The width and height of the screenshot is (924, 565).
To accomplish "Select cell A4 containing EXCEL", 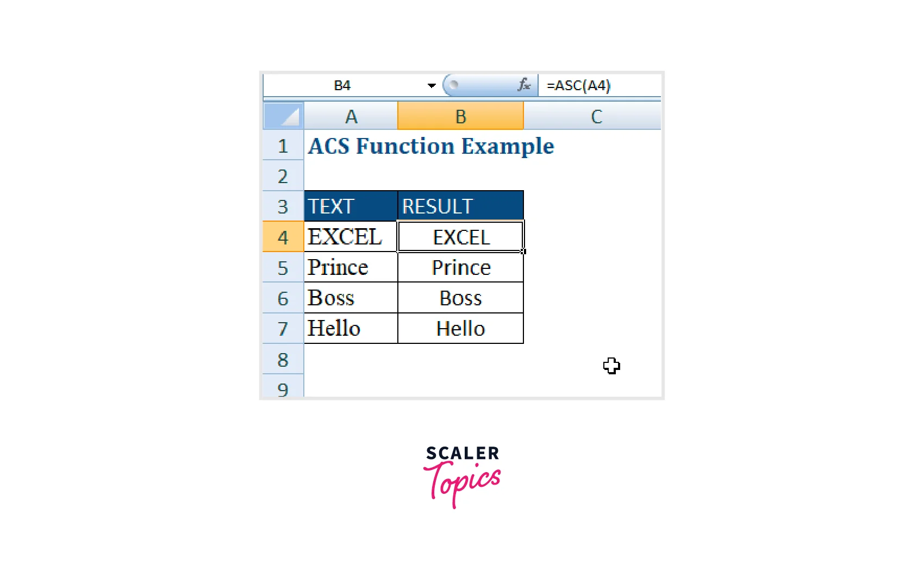I will (351, 237).
